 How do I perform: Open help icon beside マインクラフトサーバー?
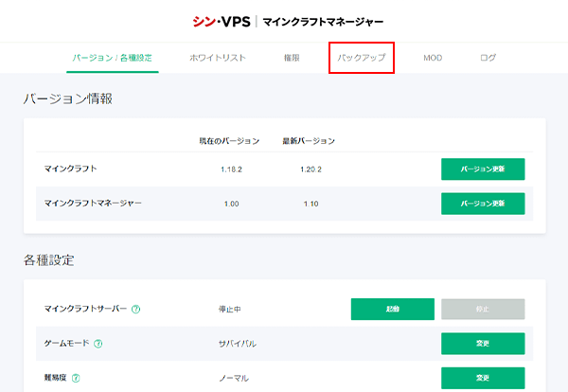135,309
